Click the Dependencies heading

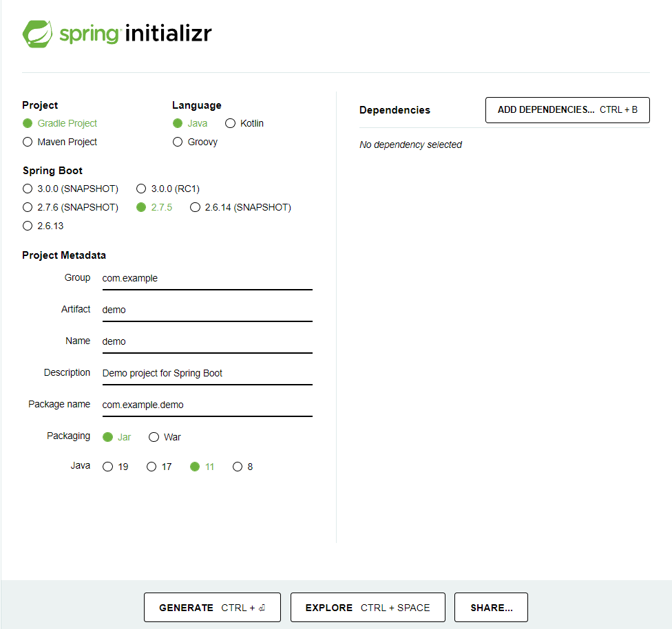point(395,110)
